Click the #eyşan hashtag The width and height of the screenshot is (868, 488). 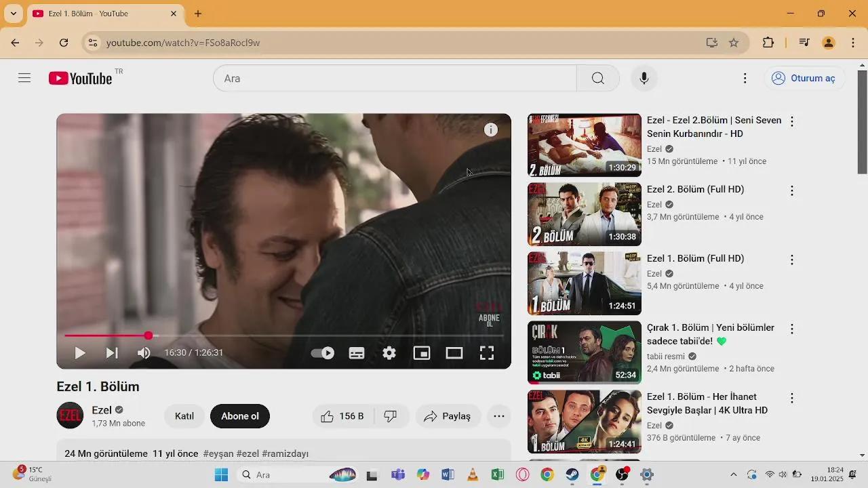point(218,453)
